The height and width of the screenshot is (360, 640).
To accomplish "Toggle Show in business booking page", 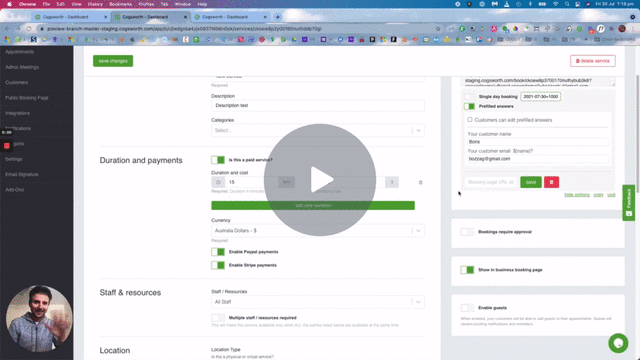I will pos(467,270).
